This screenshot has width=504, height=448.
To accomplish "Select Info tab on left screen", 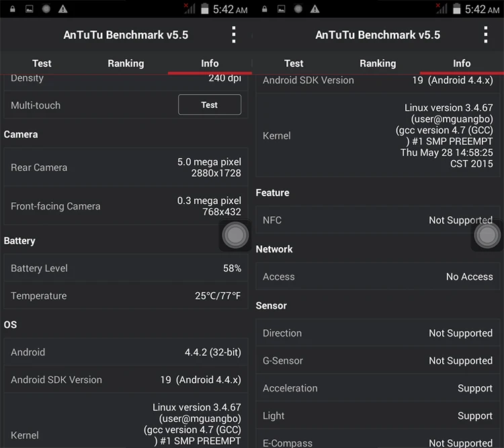I will (210, 63).
